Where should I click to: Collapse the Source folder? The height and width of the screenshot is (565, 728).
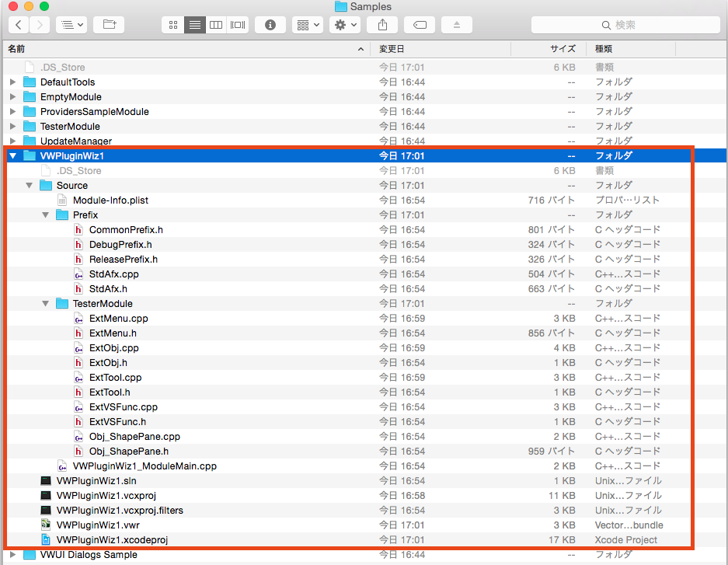tap(30, 186)
